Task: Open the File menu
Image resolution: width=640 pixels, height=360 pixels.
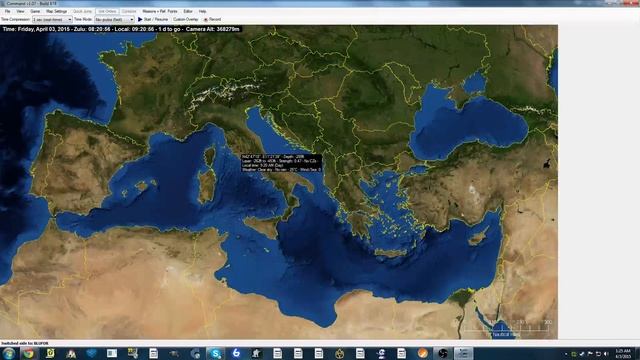Action: [x=7, y=11]
